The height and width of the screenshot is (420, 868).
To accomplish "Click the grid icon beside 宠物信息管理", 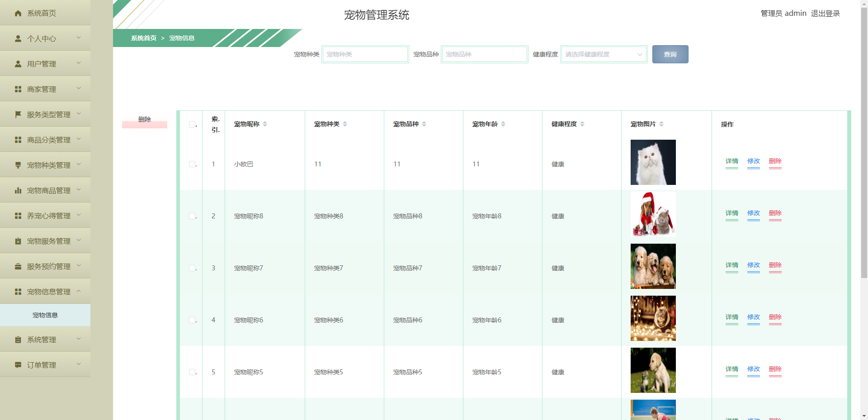I will coord(18,292).
